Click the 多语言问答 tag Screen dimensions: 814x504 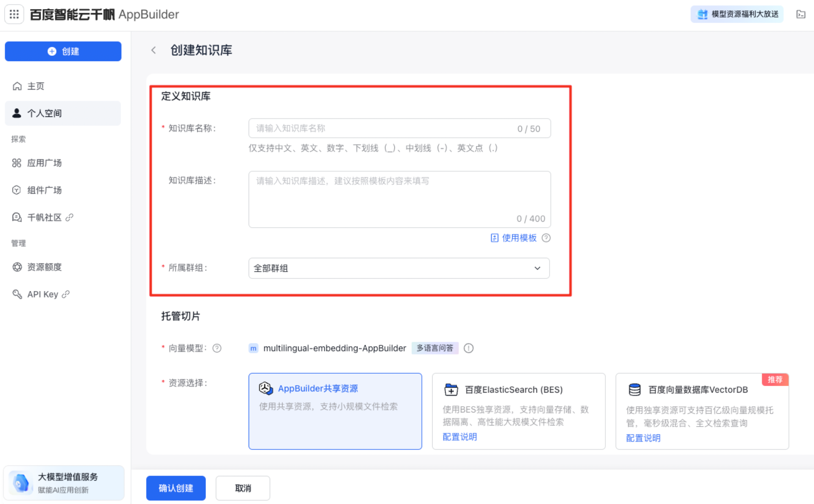pos(435,348)
